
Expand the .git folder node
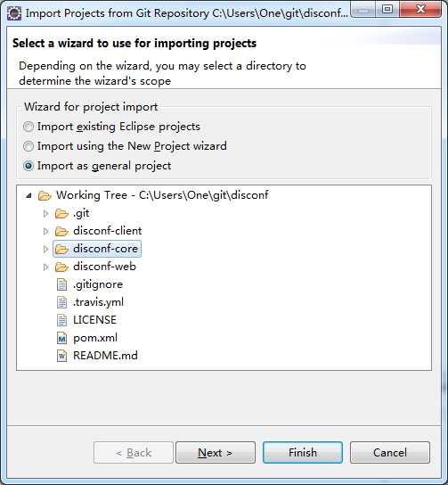[x=45, y=213]
